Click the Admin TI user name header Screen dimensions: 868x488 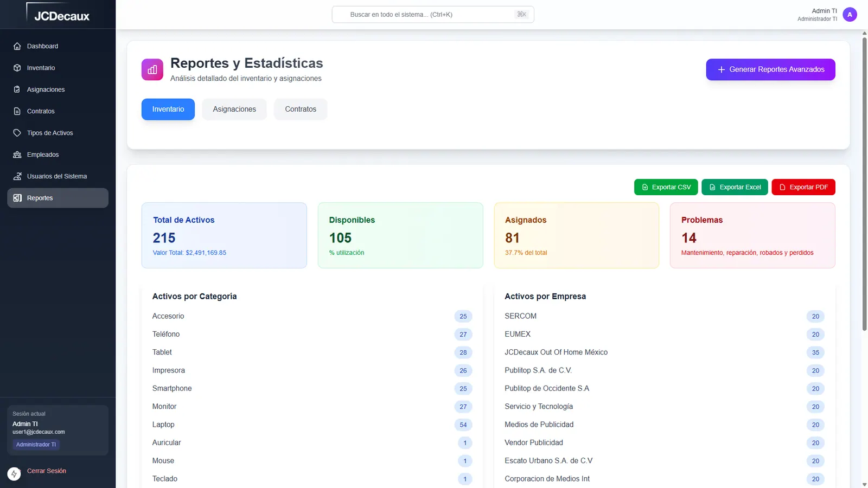(824, 11)
